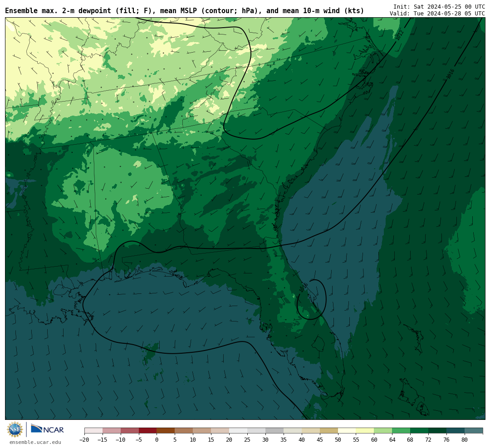
Task: Pick the gray swatch between 30 and 35
Action: click(x=274, y=431)
